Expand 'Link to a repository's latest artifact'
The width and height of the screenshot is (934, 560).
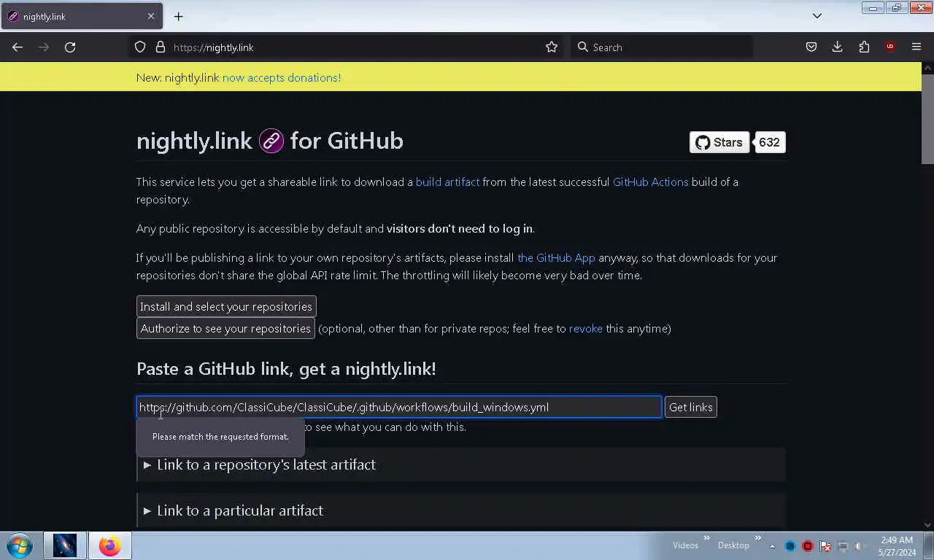(x=460, y=464)
